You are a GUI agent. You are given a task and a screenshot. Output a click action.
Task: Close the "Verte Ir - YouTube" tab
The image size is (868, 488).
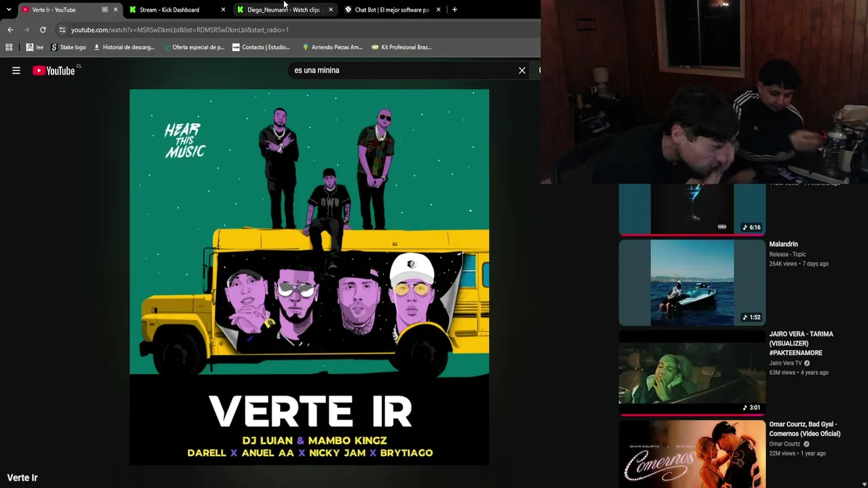[x=115, y=9]
